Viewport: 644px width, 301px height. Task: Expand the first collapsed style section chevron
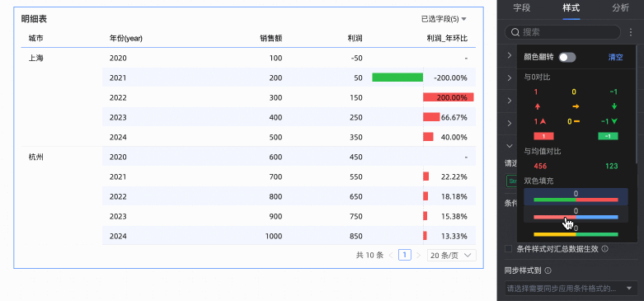tap(510, 55)
